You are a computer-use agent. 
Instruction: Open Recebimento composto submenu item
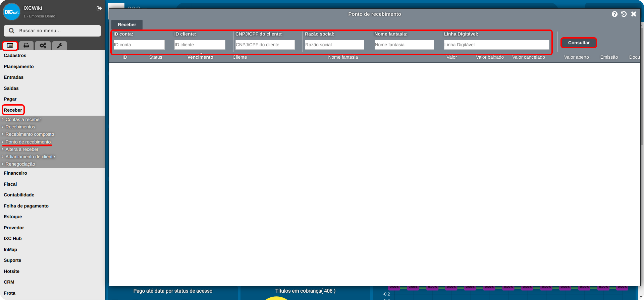30,134
